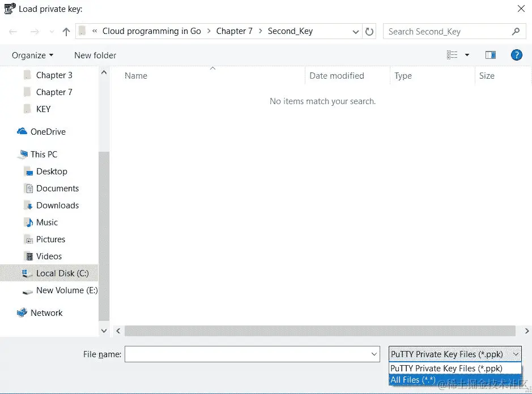Click the address bar folder icon
532x394 pixels.
82,31
